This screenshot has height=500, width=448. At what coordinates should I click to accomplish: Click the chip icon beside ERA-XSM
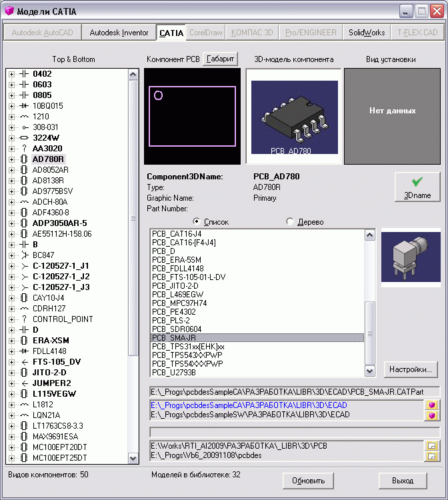[x=24, y=341]
